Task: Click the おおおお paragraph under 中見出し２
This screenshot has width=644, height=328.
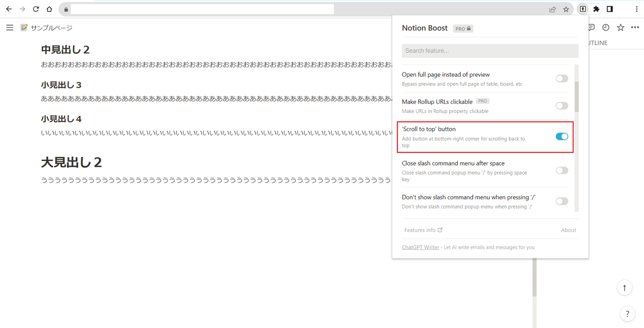Action: 216,64
